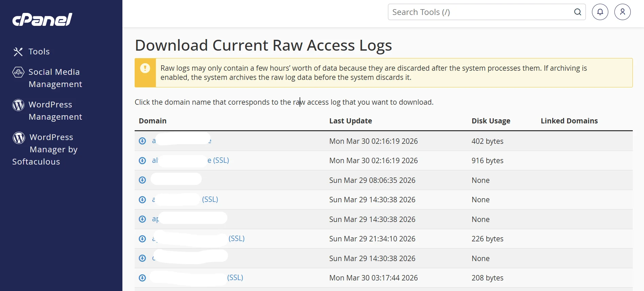Open the notifications bell
644x291 pixels.
pyautogui.click(x=600, y=12)
